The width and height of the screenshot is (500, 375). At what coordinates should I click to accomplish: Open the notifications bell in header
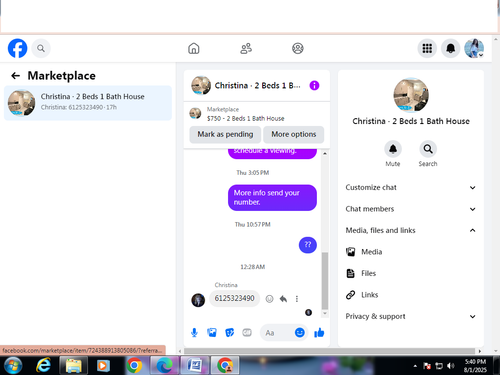tap(450, 48)
